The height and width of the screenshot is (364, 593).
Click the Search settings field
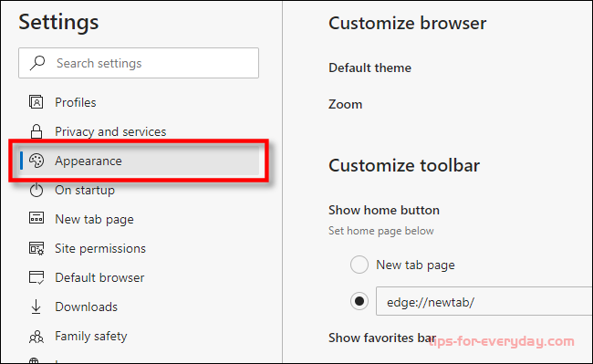[139, 63]
